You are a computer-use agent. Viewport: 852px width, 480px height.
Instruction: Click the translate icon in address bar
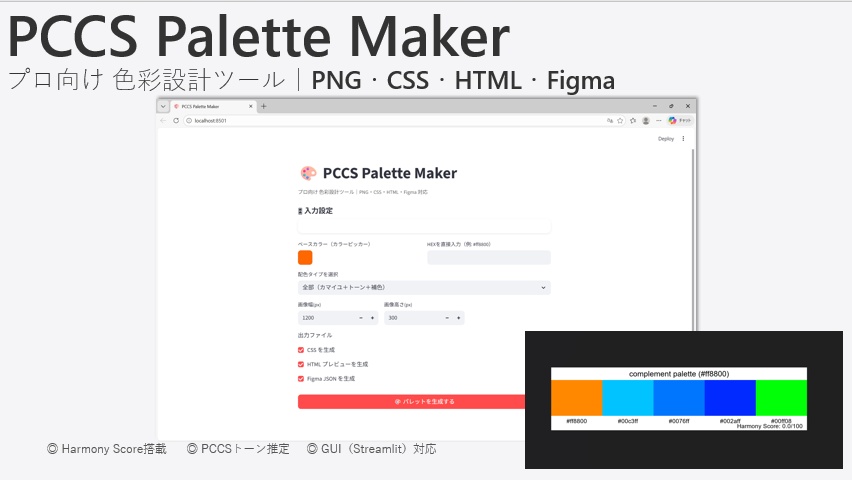(x=610, y=121)
